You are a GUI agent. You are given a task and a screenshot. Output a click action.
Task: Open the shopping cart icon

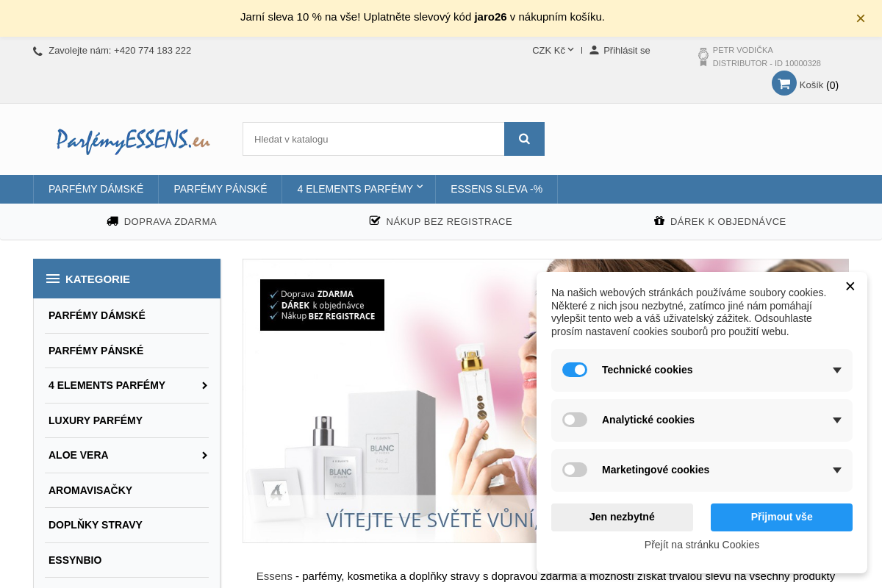[784, 84]
